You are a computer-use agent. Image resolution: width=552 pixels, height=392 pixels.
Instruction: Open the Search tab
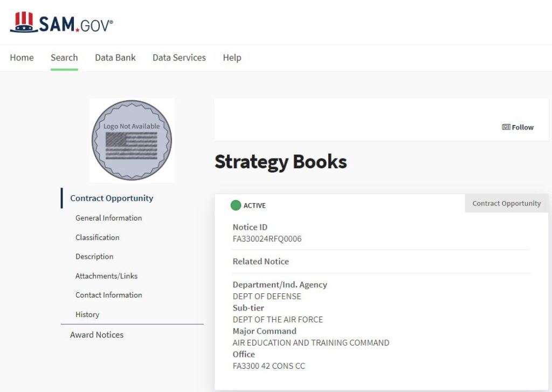coord(64,57)
